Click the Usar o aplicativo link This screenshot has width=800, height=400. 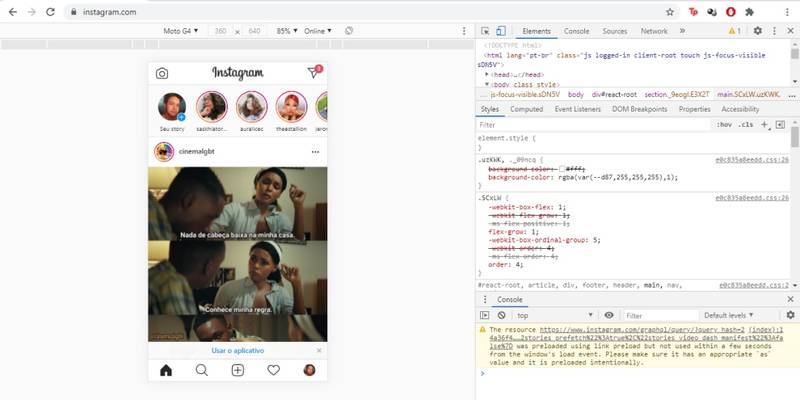pos(238,351)
